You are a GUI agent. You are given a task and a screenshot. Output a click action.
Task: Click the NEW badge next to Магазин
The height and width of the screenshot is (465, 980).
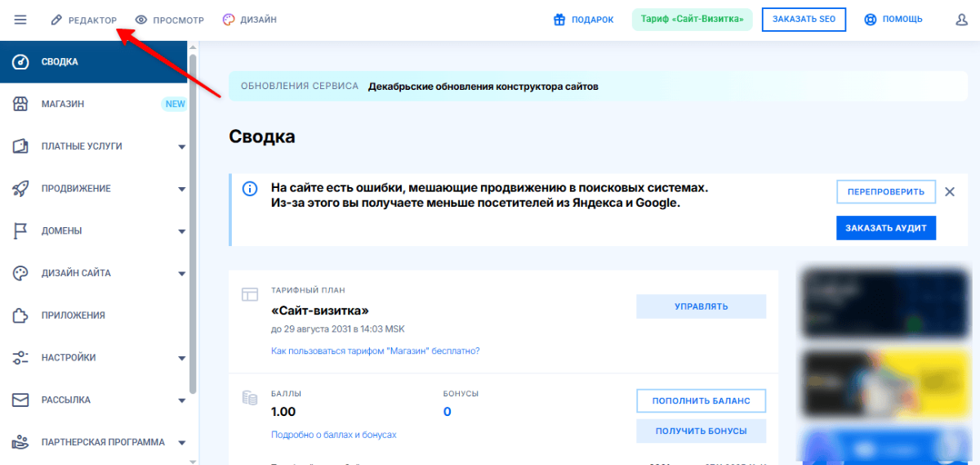point(175,104)
